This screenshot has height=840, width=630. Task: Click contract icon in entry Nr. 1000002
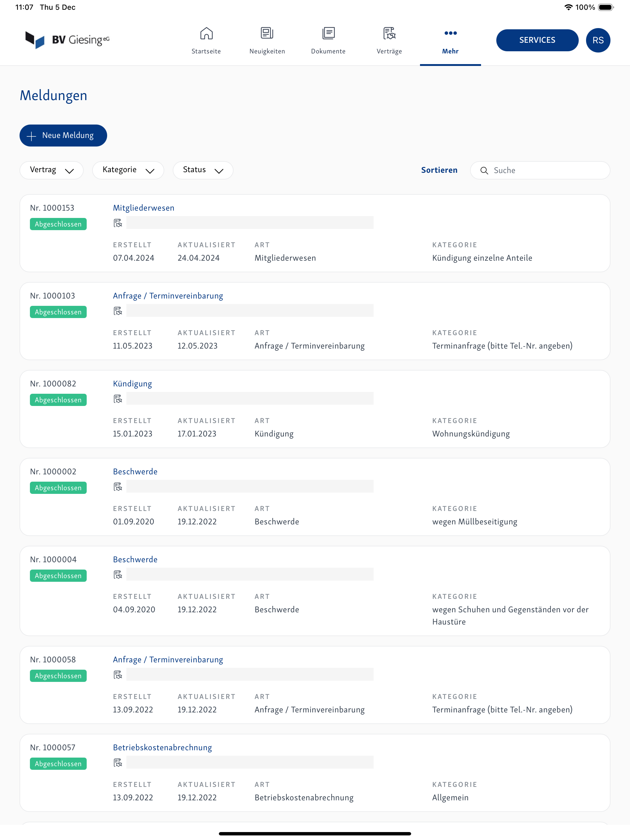(118, 487)
